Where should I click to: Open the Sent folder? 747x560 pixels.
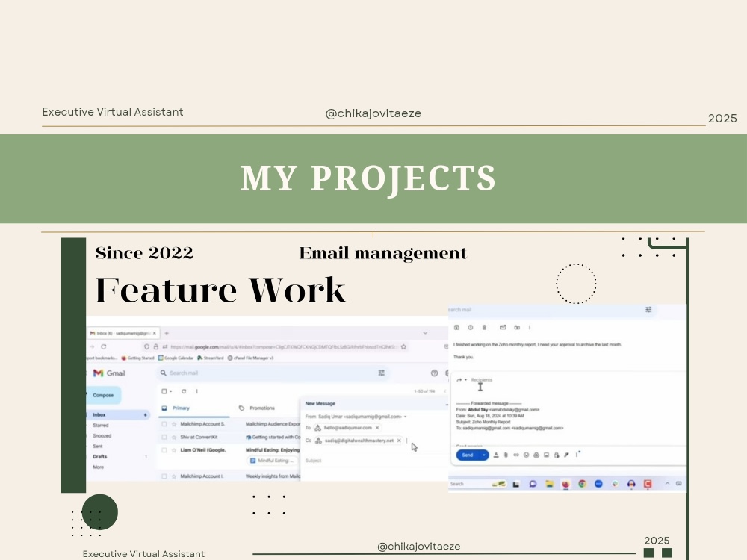click(x=98, y=447)
